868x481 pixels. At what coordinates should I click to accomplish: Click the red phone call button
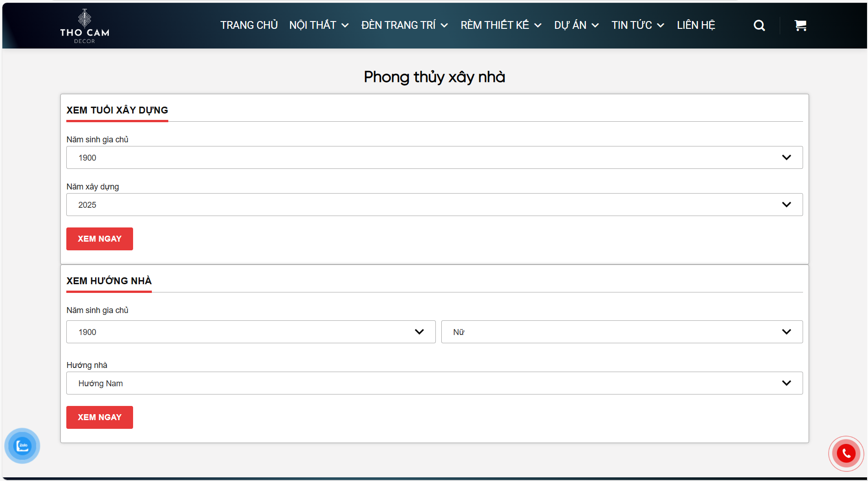tap(846, 454)
